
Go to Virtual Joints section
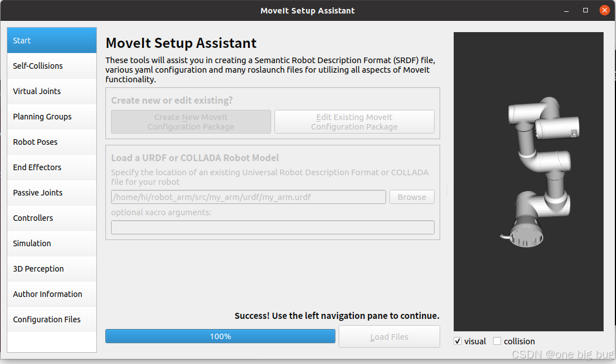pyautogui.click(x=52, y=91)
